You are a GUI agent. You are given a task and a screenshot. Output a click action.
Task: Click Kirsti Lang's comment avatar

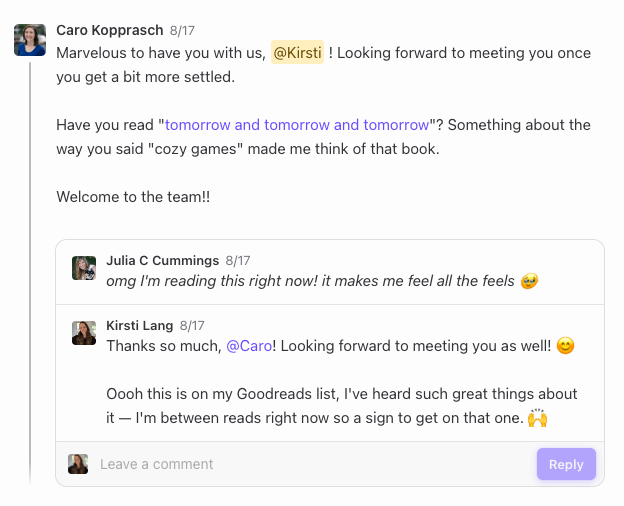point(84,333)
